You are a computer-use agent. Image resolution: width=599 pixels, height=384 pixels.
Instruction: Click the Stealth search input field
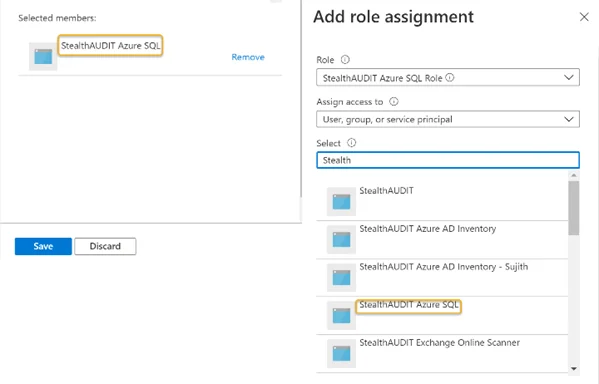(448, 160)
